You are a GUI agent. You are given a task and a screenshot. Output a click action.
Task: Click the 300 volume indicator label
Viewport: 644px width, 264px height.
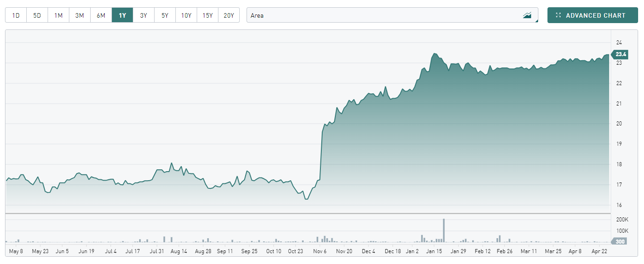(x=619, y=242)
